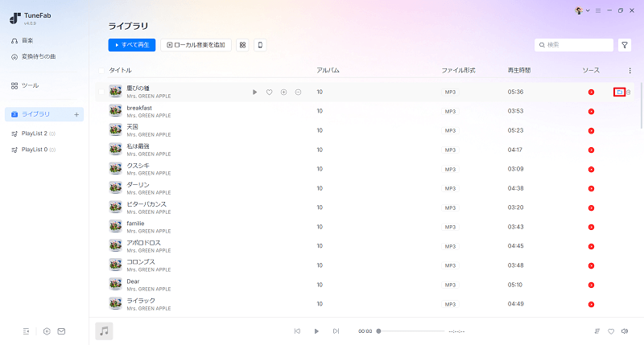
Task: Open the filter funnel icon
Action: point(625,45)
